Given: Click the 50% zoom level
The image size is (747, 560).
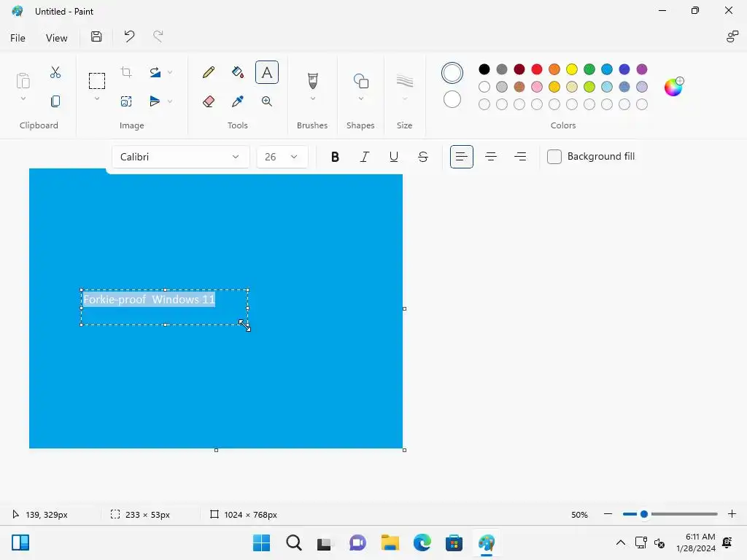Looking at the screenshot, I should coord(579,515).
